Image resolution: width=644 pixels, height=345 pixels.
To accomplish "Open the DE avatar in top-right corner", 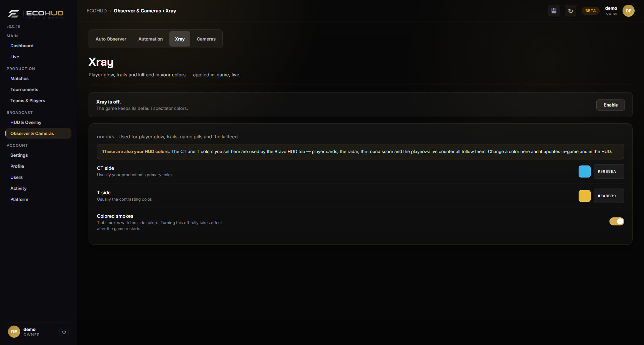I will tap(629, 11).
